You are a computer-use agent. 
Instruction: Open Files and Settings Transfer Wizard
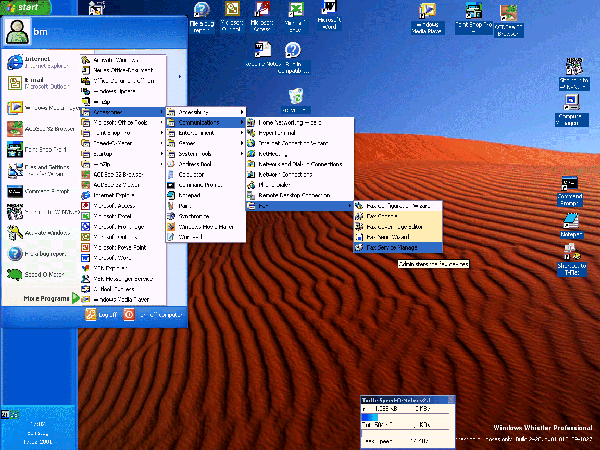point(38,170)
